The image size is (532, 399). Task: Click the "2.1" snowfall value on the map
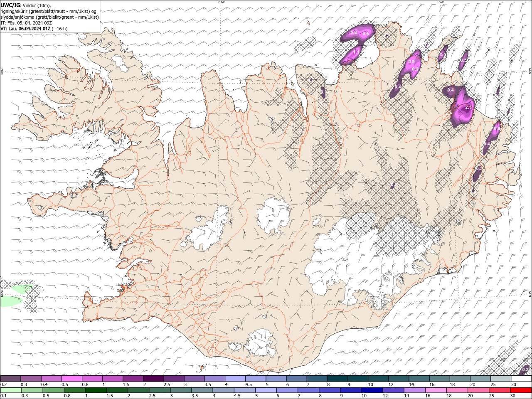(x=468, y=108)
